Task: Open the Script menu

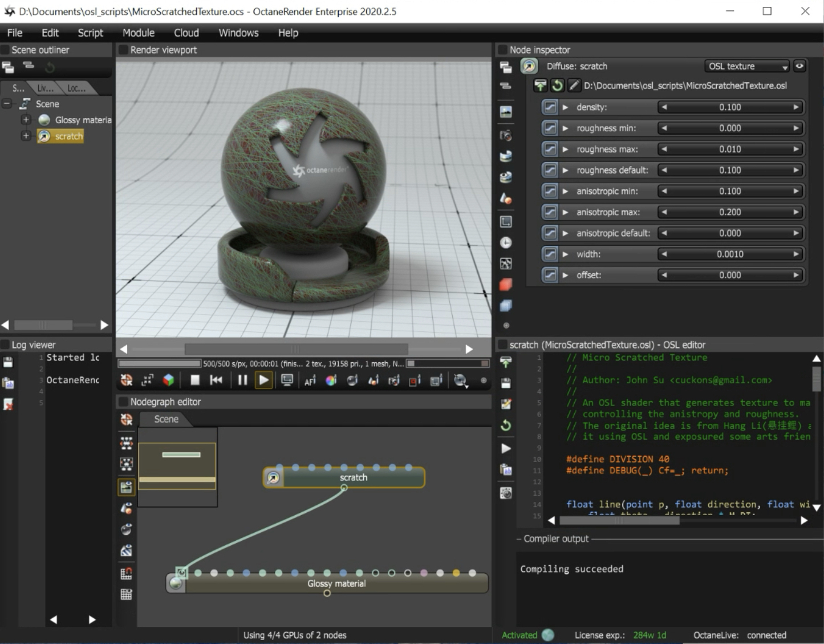Action: [91, 33]
